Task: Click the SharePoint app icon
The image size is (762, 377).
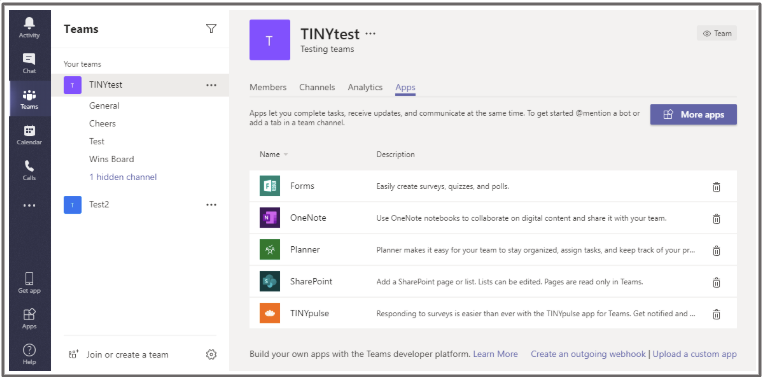Action: (270, 281)
